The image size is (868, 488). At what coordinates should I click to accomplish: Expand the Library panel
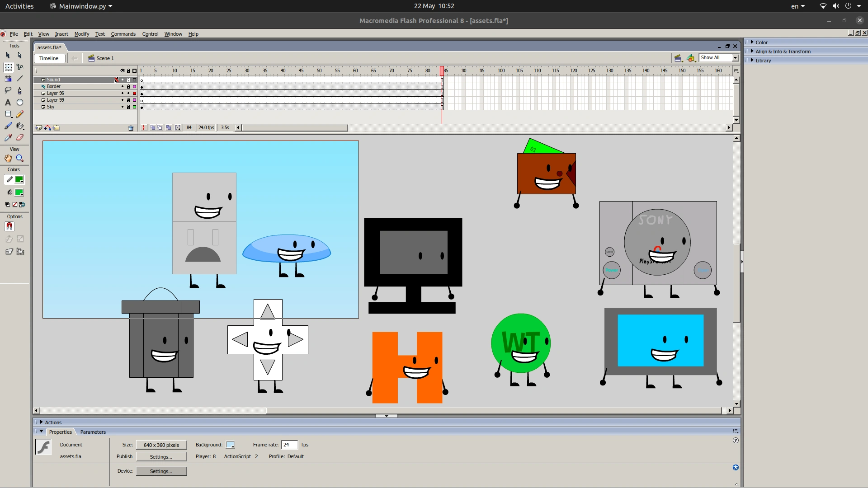coord(764,60)
